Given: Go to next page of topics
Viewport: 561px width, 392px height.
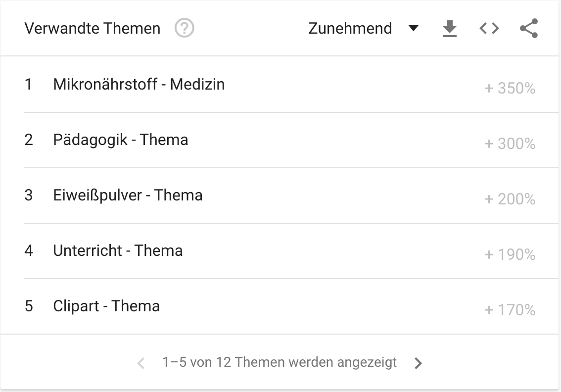Looking at the screenshot, I should pyautogui.click(x=418, y=363).
